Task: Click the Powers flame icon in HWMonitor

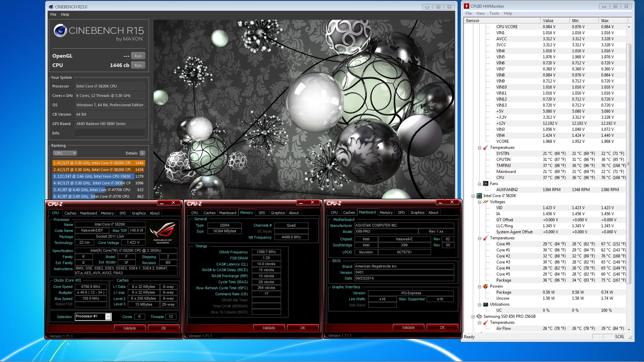Action: tap(485, 286)
